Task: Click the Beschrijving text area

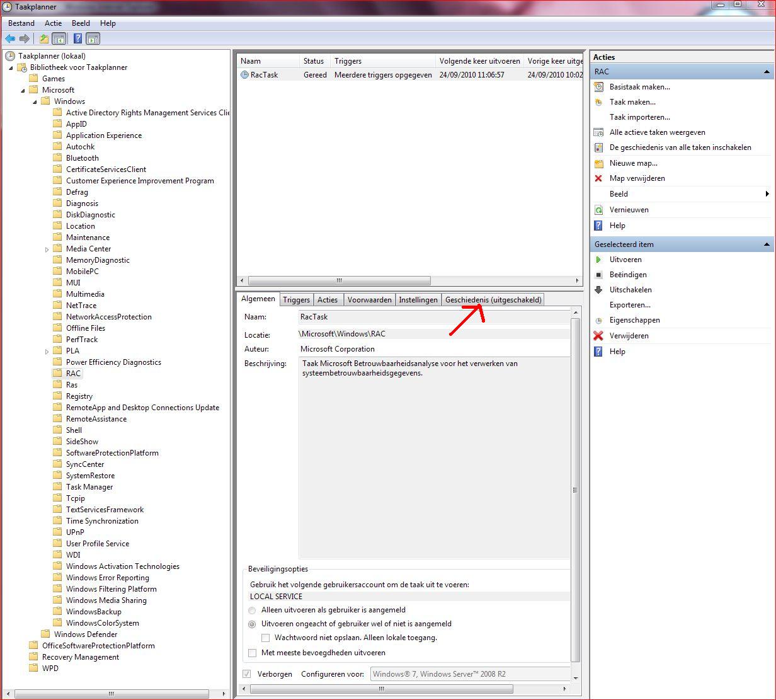Action: point(435,458)
